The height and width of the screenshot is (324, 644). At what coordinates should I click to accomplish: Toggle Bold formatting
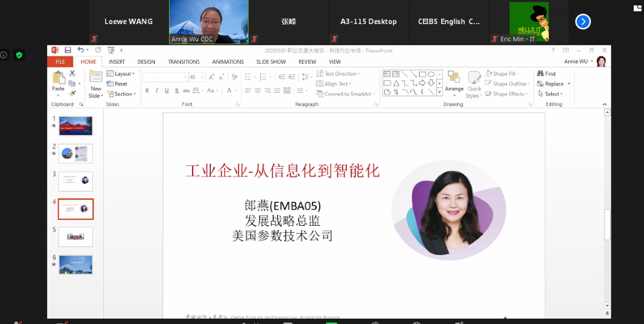coord(148,91)
